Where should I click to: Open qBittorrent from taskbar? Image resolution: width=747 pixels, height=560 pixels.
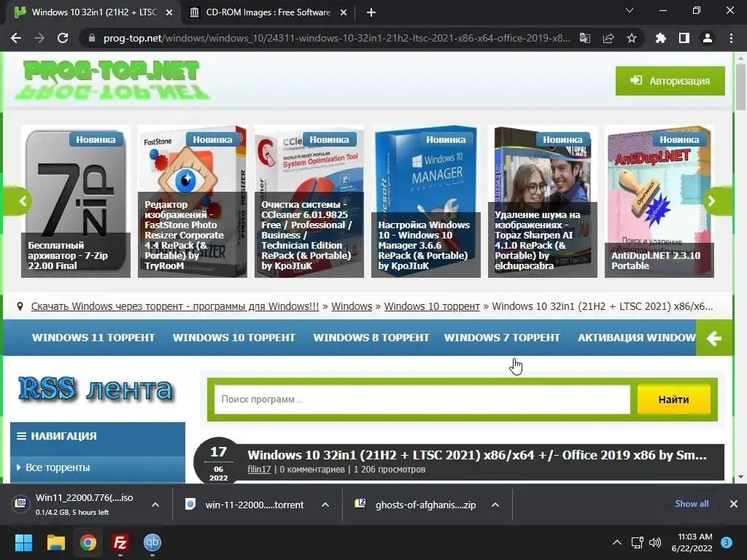[152, 542]
